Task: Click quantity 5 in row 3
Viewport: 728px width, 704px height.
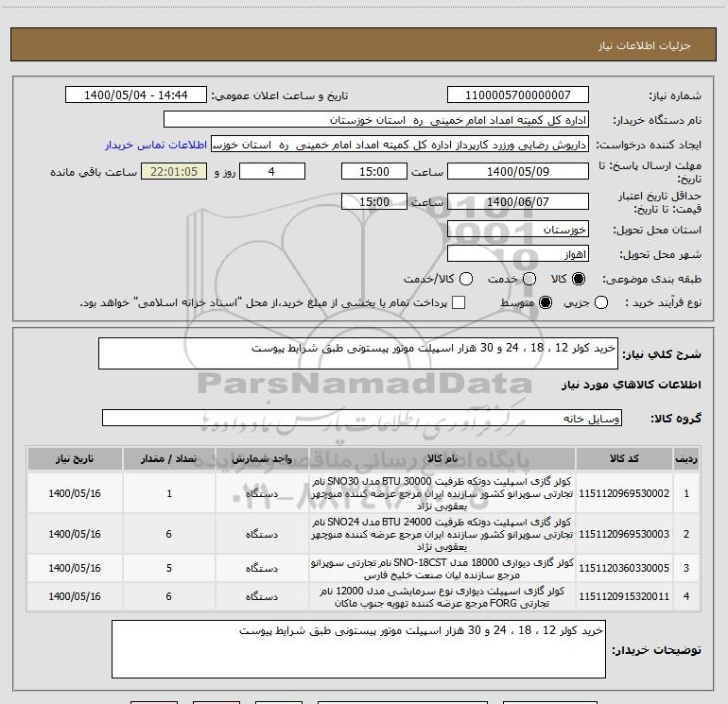Action: tap(169, 568)
